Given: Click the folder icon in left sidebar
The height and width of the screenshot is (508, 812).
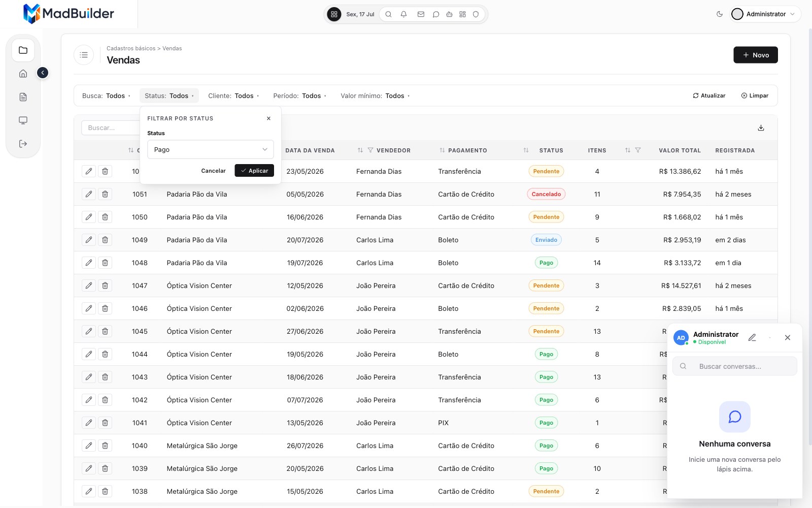Looking at the screenshot, I should (23, 50).
